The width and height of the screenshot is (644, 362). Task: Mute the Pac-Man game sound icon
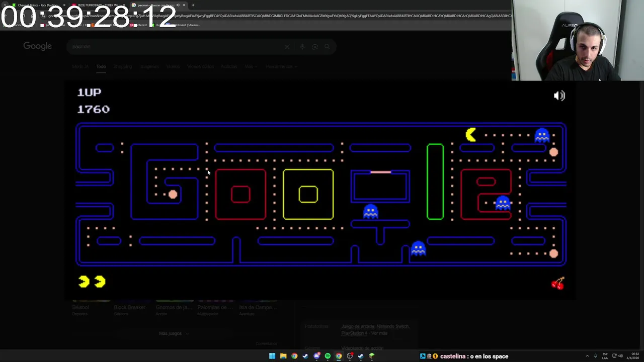[x=559, y=96]
